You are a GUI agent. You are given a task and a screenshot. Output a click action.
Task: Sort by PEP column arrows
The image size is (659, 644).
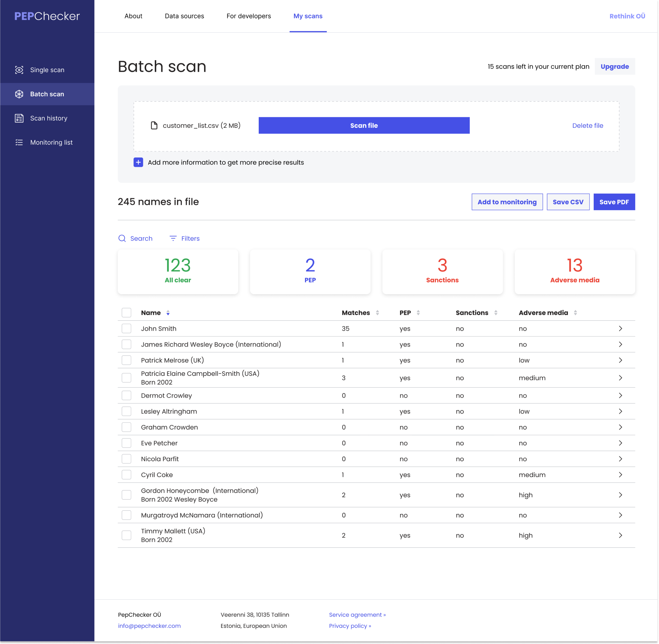pyautogui.click(x=418, y=313)
